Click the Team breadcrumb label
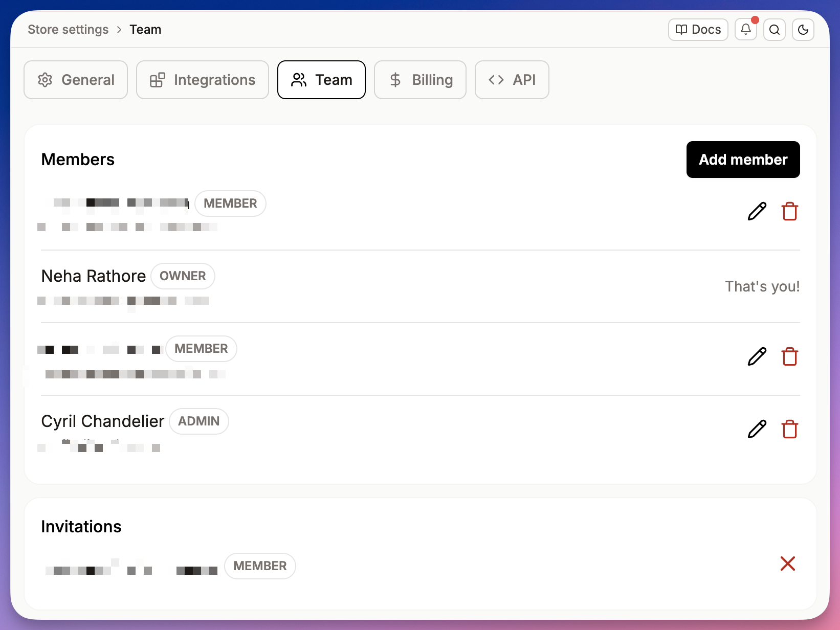The height and width of the screenshot is (630, 840). [x=145, y=30]
